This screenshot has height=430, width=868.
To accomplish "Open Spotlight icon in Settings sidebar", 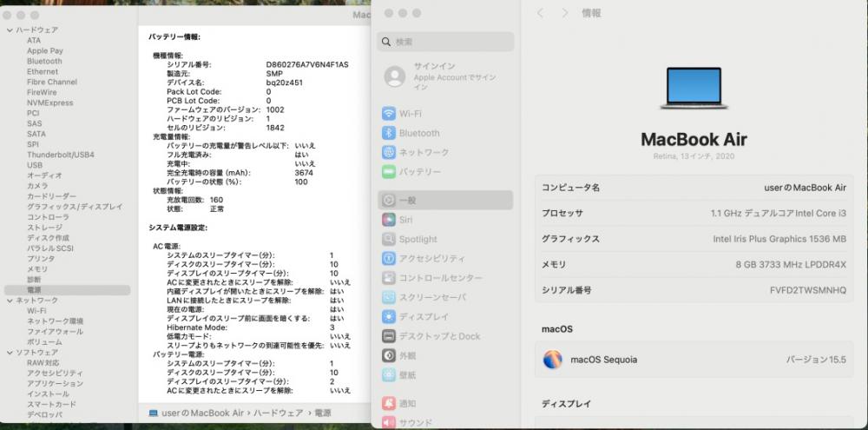I will point(389,240).
